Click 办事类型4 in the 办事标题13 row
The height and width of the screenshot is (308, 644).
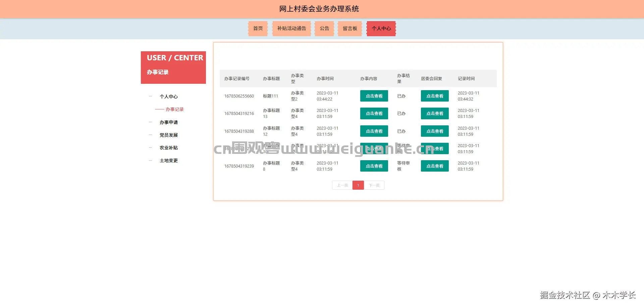pos(297,113)
